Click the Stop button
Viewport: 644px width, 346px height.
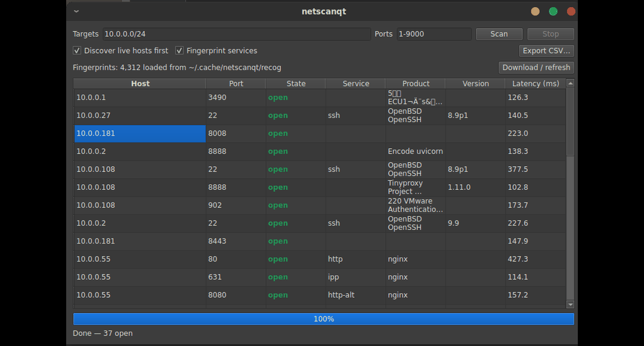tap(550, 34)
